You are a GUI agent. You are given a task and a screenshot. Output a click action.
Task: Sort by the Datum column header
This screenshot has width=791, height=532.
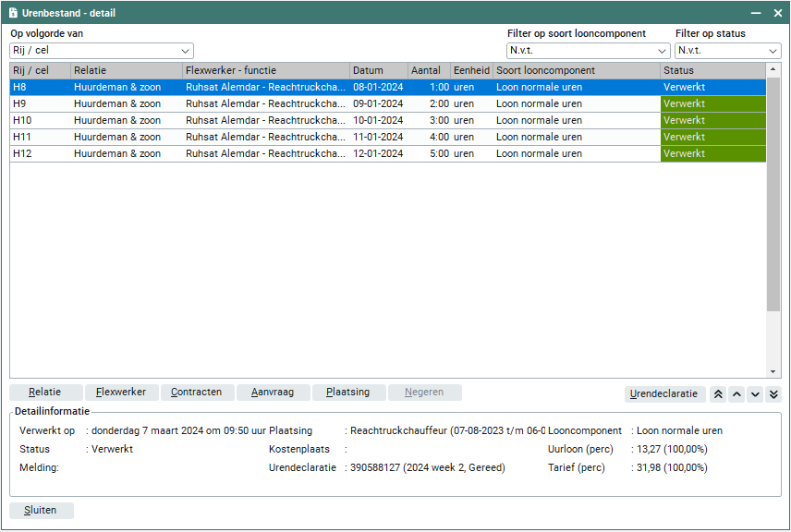[x=379, y=70]
